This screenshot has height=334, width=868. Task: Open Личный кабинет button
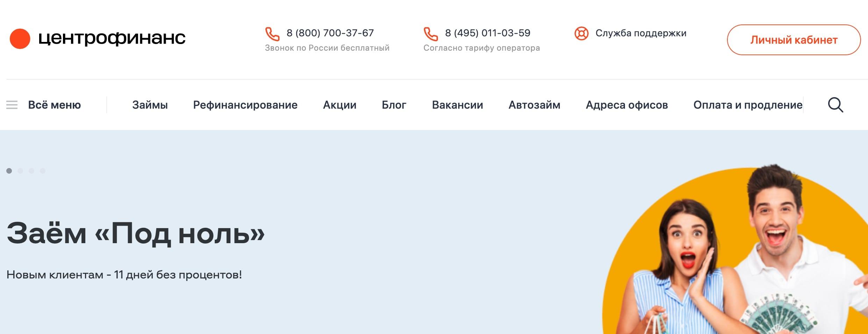click(794, 40)
